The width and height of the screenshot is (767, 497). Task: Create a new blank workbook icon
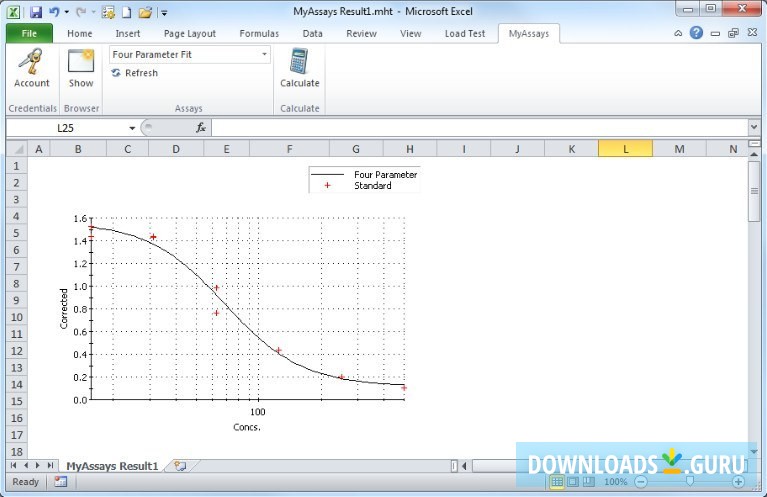127,12
